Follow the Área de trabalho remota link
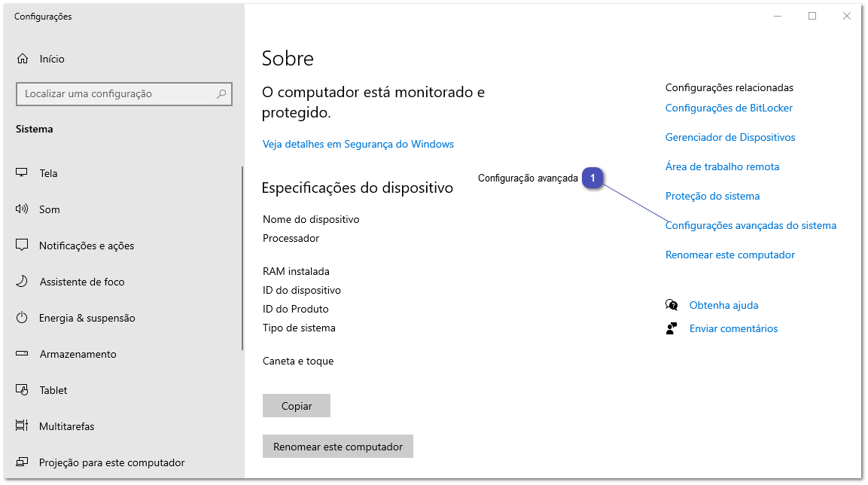 pyautogui.click(x=722, y=166)
